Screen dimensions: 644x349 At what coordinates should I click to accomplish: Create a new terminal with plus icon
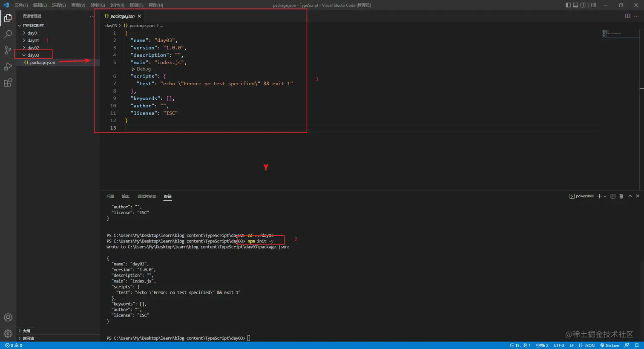pyautogui.click(x=599, y=196)
